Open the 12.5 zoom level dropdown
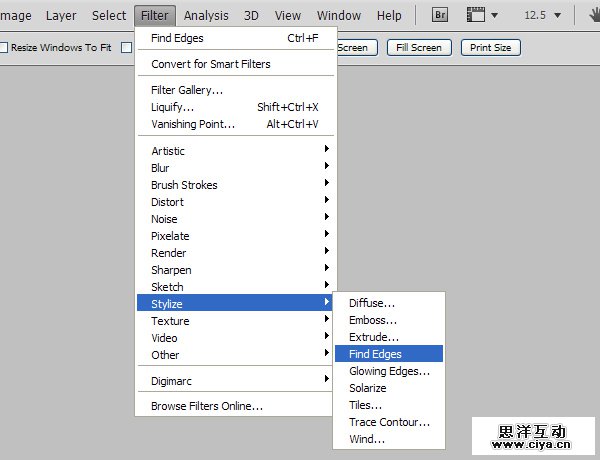 (543, 15)
